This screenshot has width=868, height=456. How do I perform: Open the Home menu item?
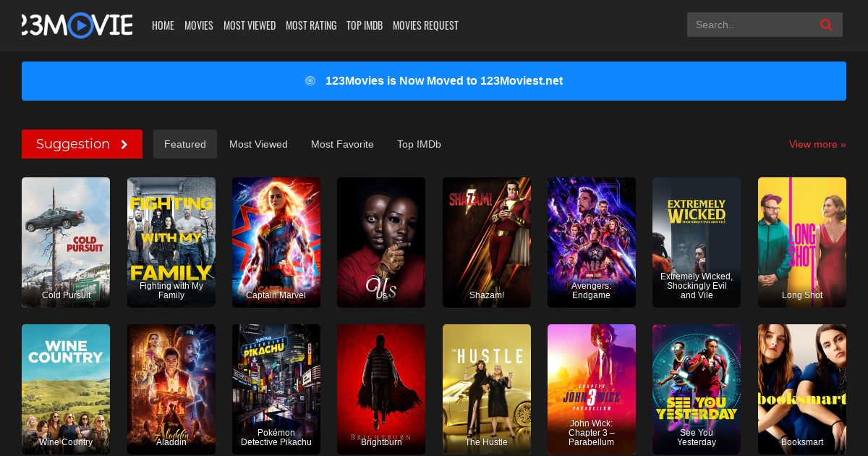163,25
